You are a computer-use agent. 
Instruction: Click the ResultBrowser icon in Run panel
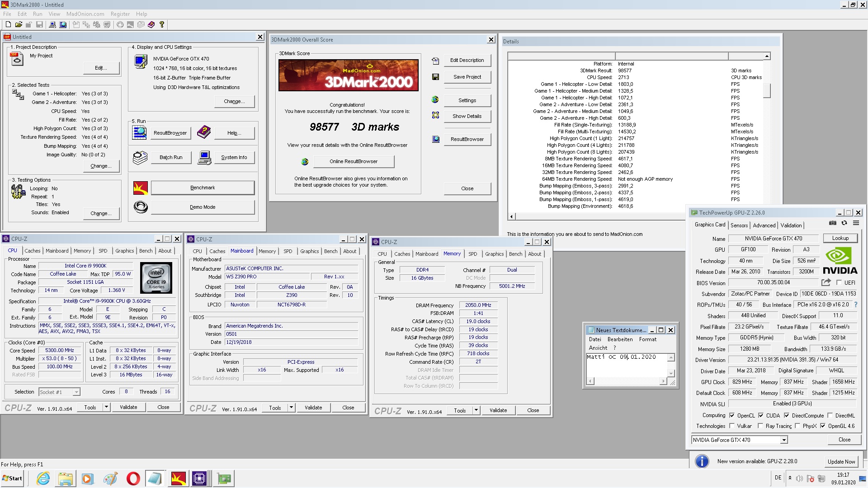pyautogui.click(x=139, y=132)
